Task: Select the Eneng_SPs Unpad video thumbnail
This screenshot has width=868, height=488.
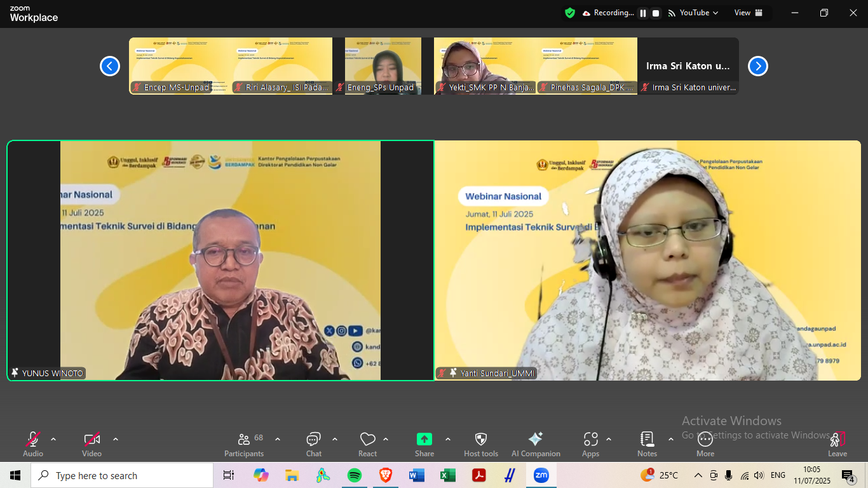Action: [x=383, y=66]
